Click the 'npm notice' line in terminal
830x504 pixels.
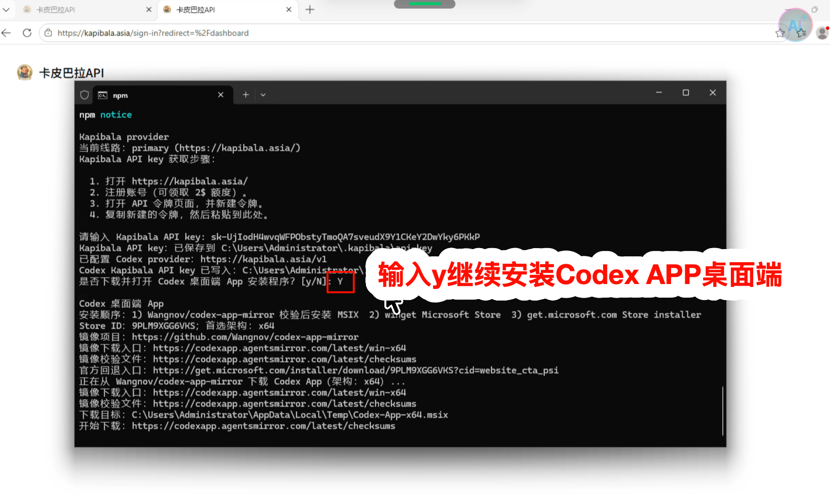(x=105, y=115)
